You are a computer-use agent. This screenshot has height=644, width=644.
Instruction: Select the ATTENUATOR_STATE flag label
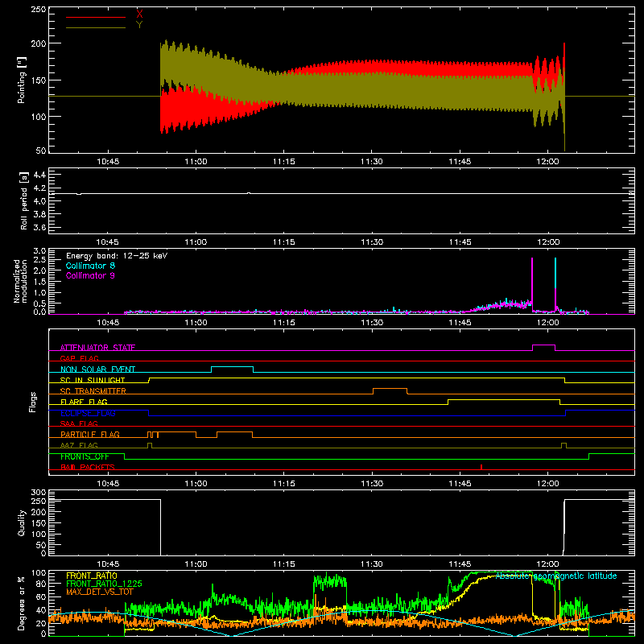pos(97,348)
